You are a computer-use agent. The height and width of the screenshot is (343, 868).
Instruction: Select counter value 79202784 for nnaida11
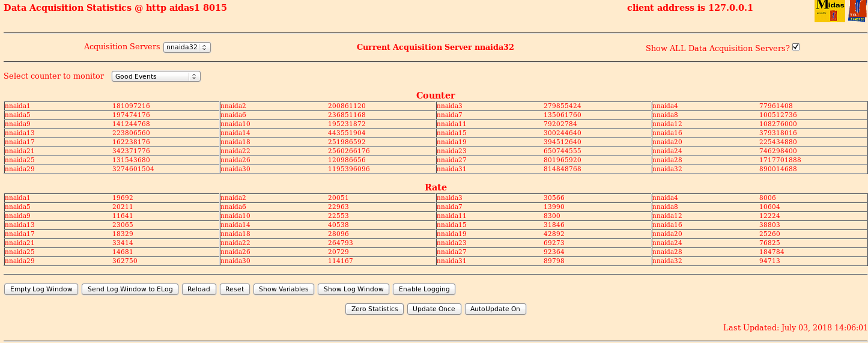(x=560, y=124)
